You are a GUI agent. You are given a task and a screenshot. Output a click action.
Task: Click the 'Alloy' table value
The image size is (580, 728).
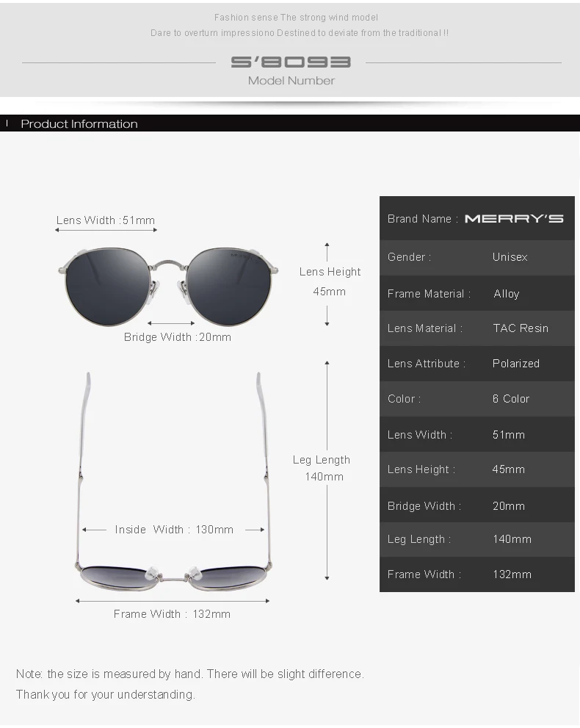pos(507,294)
